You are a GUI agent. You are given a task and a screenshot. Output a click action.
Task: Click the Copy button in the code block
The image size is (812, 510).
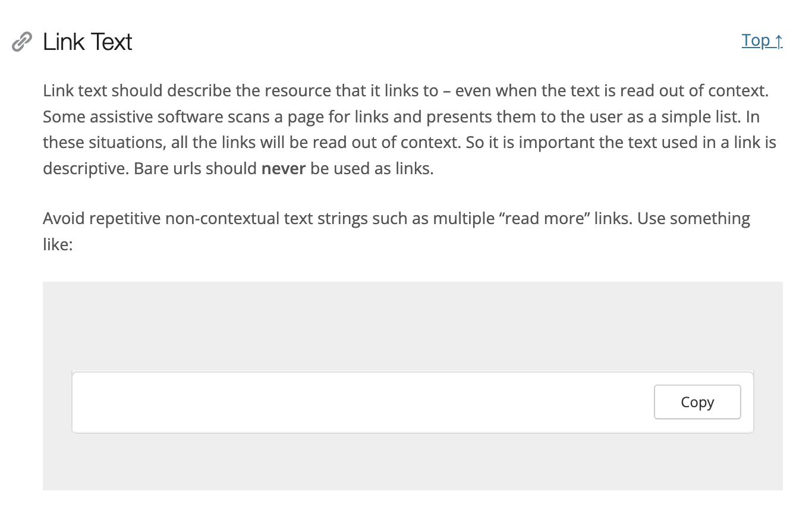[697, 402]
